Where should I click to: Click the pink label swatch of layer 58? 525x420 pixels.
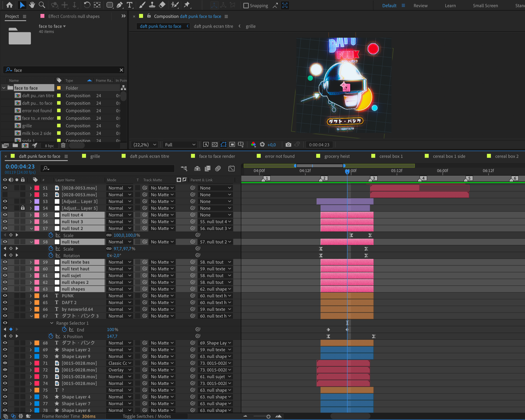(37, 242)
